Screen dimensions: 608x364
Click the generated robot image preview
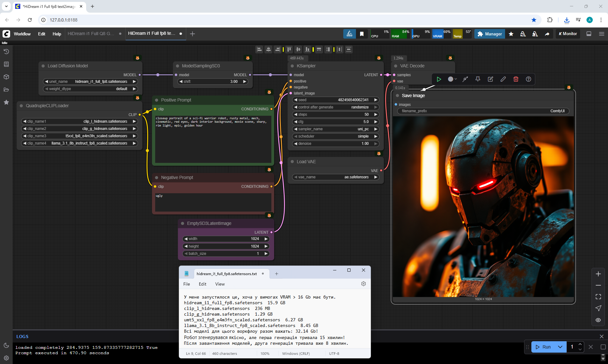(x=483, y=207)
